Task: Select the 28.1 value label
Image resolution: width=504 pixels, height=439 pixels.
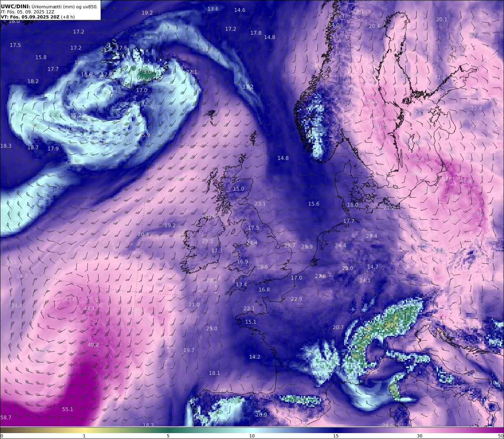Action: 358,12
